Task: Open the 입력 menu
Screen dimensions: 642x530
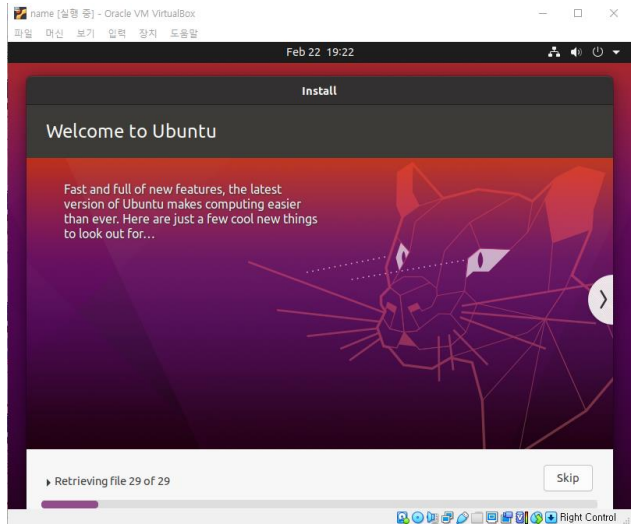Action: [117, 33]
